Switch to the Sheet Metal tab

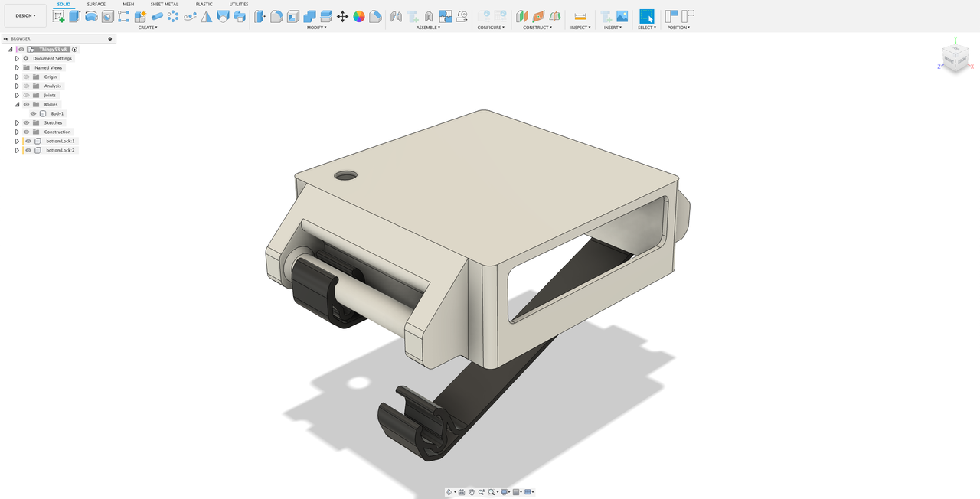[165, 4]
